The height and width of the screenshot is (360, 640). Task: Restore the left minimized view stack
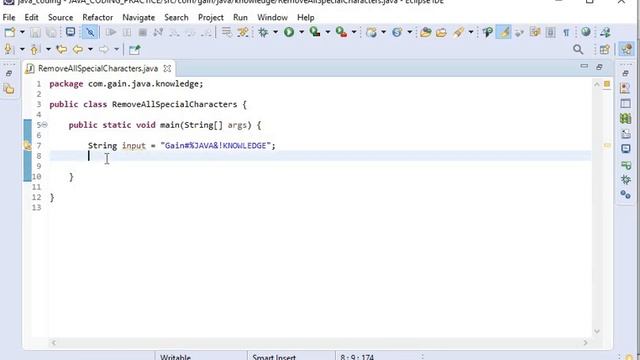click(x=9, y=74)
